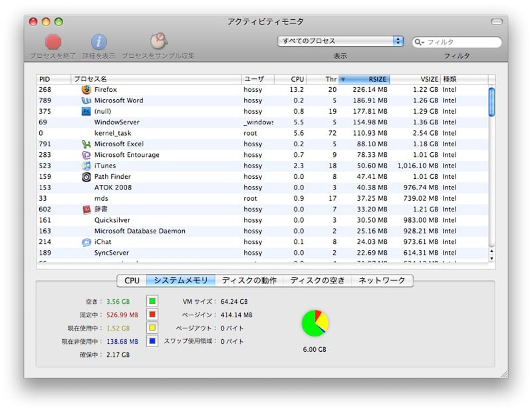Open the すべてのプロセス dropdown
Screen dimensions: 532x411
(340, 41)
